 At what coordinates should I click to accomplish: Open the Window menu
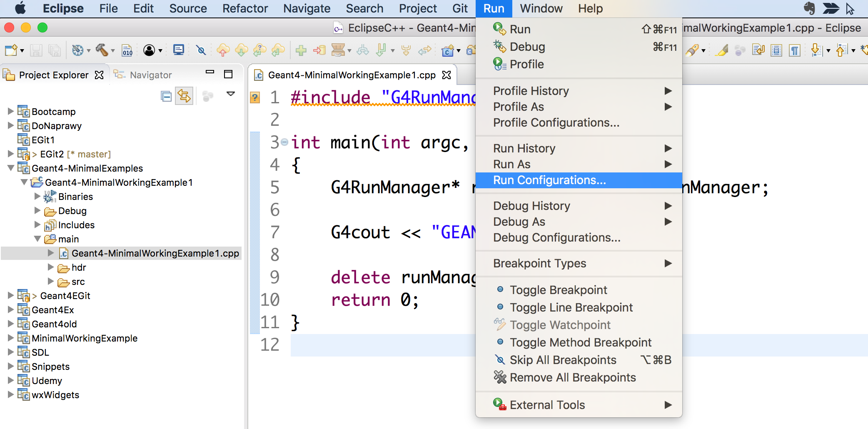point(540,8)
